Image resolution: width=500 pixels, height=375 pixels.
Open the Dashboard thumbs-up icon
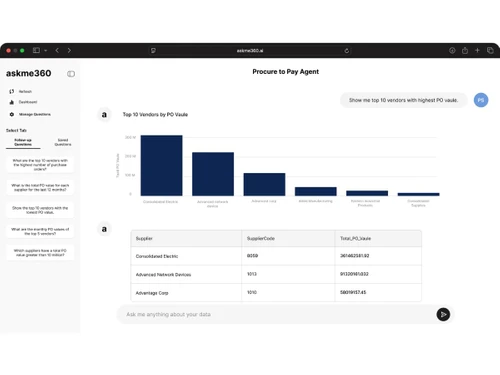coord(12,102)
